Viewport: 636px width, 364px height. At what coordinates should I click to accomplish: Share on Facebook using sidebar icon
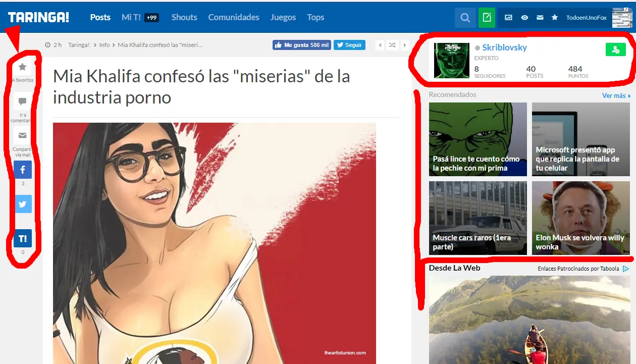click(x=23, y=170)
